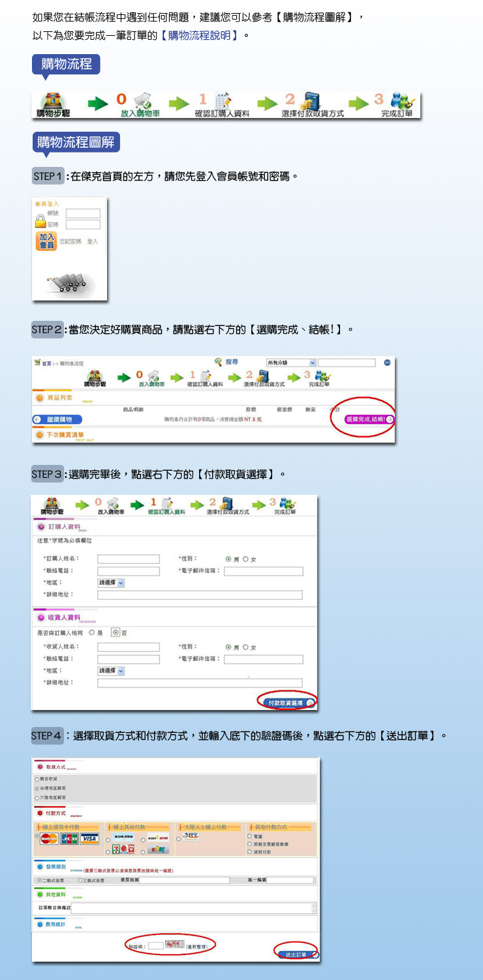
Task: Open the recipient 地區 請選擇 dropdown
Action: (111, 670)
